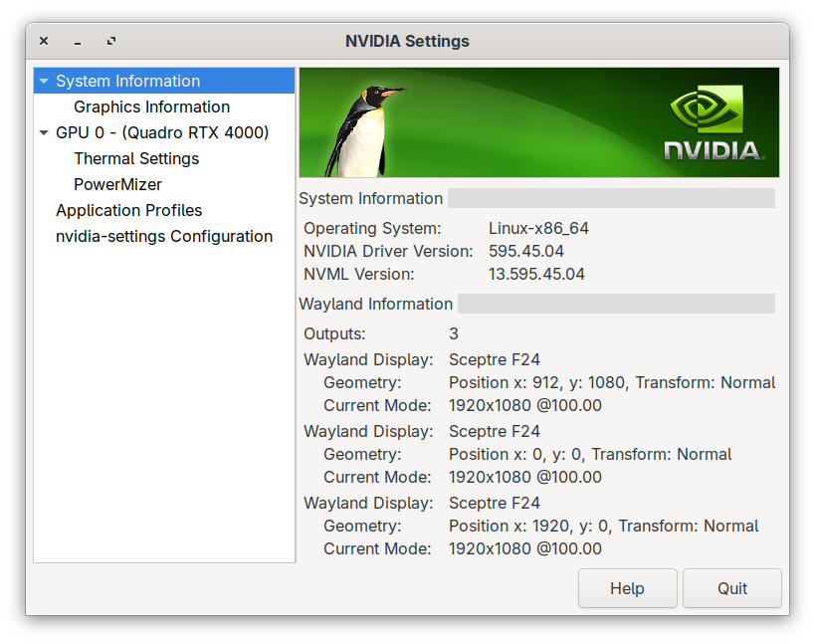Open the Graphics Information page

coord(151,107)
